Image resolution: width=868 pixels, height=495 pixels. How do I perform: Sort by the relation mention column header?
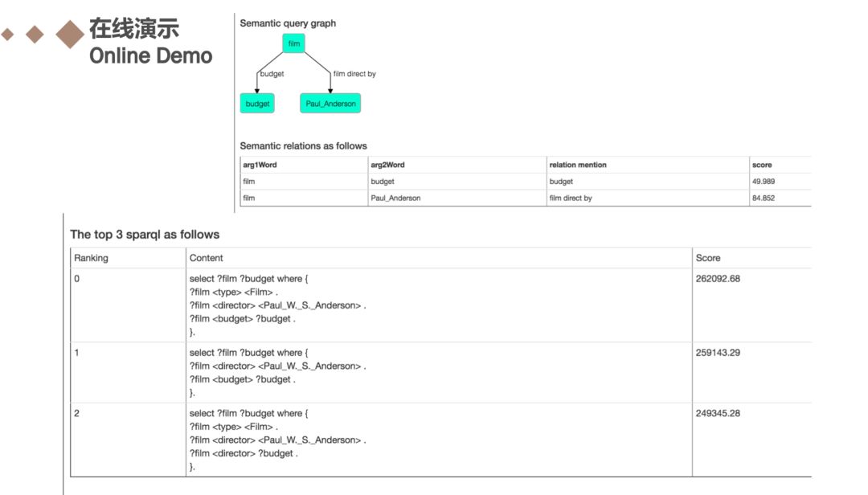(x=578, y=165)
